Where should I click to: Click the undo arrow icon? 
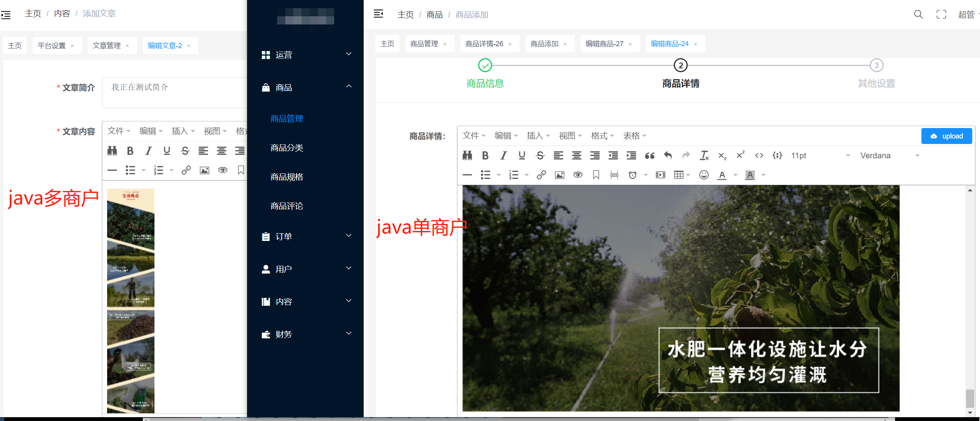pos(668,156)
